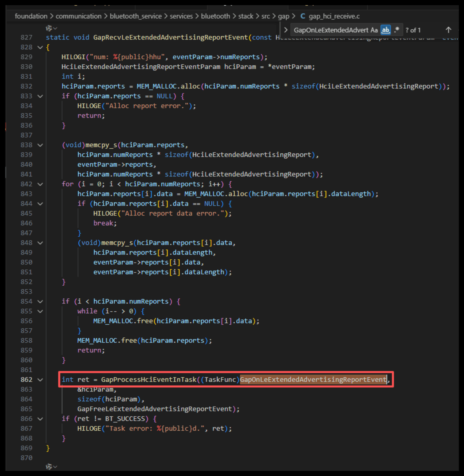Toggle Match Case in find widget

374,30
